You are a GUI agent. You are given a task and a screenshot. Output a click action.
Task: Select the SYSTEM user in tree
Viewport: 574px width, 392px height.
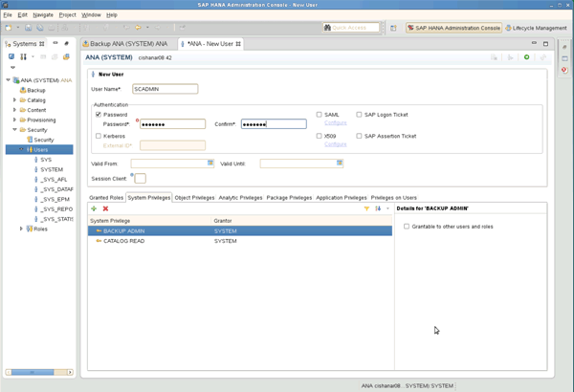pos(52,169)
